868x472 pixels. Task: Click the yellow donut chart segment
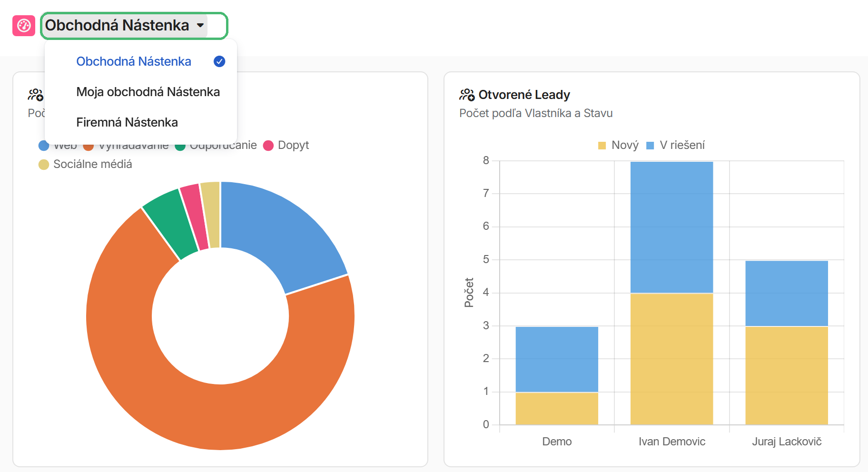coord(212,215)
